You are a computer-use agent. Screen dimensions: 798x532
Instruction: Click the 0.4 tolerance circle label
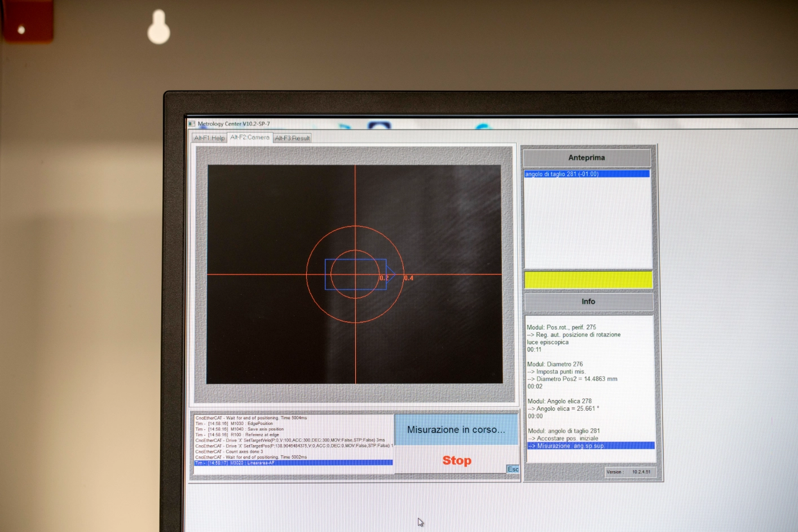coord(408,277)
